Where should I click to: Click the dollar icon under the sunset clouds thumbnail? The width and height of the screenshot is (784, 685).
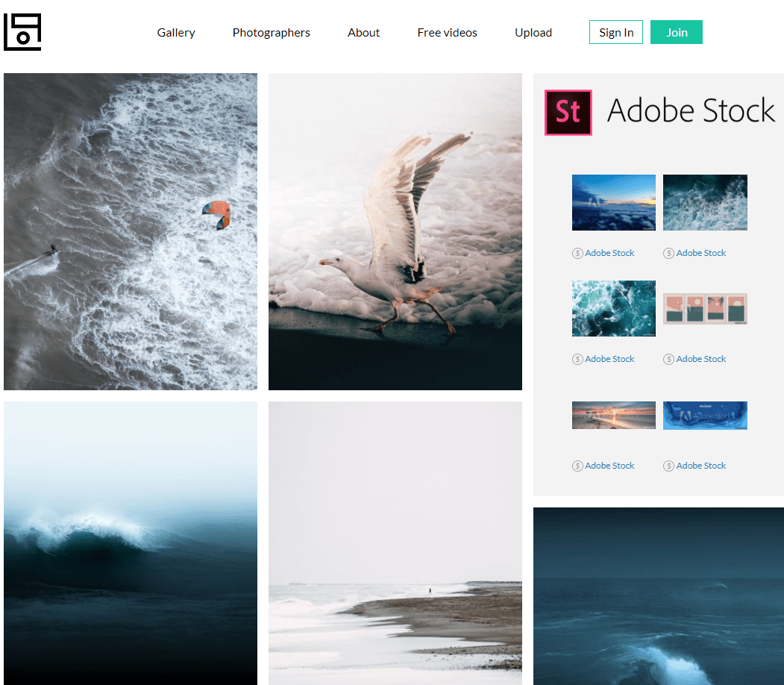(577, 253)
